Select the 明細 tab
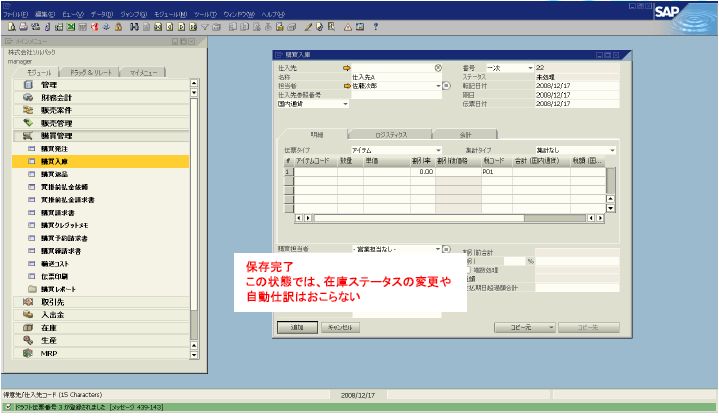This screenshot has width=719, height=416. click(316, 134)
